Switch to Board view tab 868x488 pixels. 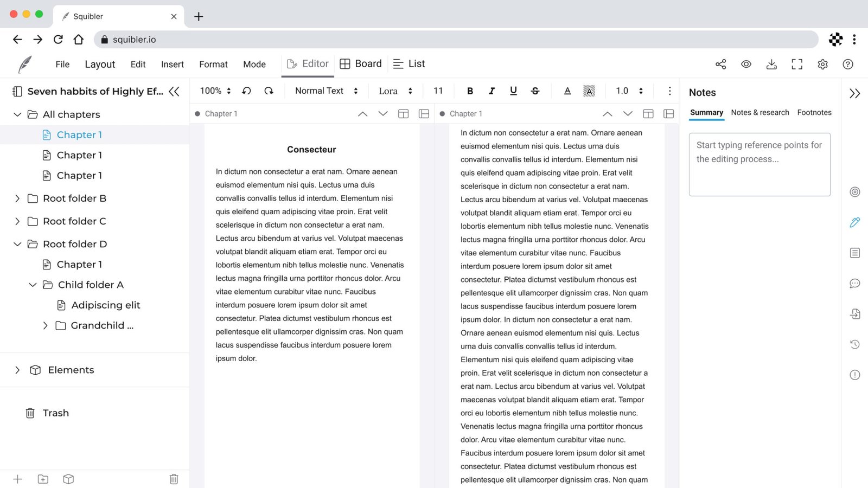tap(361, 64)
